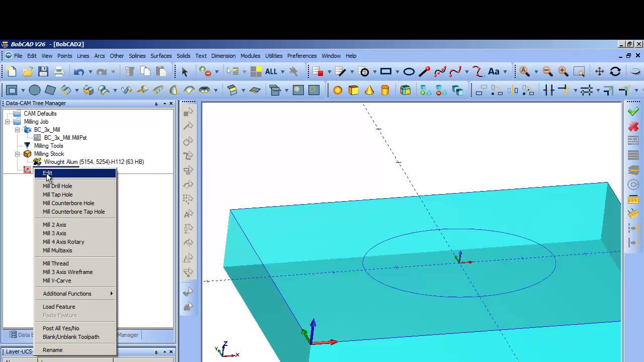
Task: Click the Print icon
Action: [x=58, y=71]
